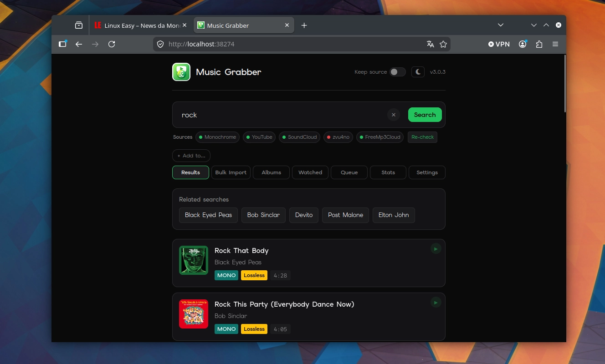Click the 4:05 duration label
605x364 pixels.
click(280, 329)
